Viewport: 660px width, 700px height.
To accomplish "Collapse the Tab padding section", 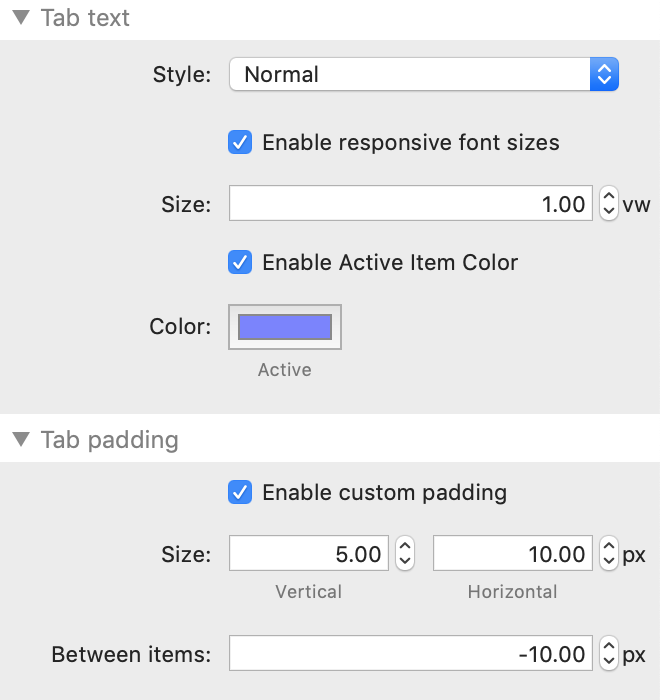I will click(x=20, y=440).
